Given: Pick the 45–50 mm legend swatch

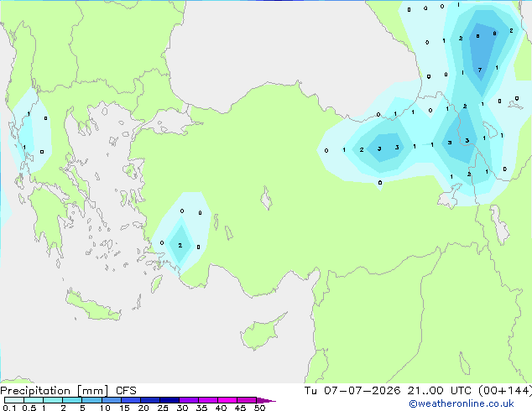Looking at the screenshot, I should [x=247, y=400].
